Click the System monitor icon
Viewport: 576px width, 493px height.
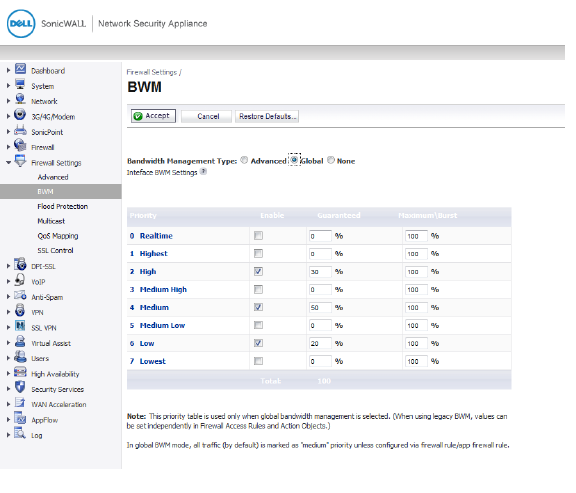pyautogui.click(x=20, y=84)
